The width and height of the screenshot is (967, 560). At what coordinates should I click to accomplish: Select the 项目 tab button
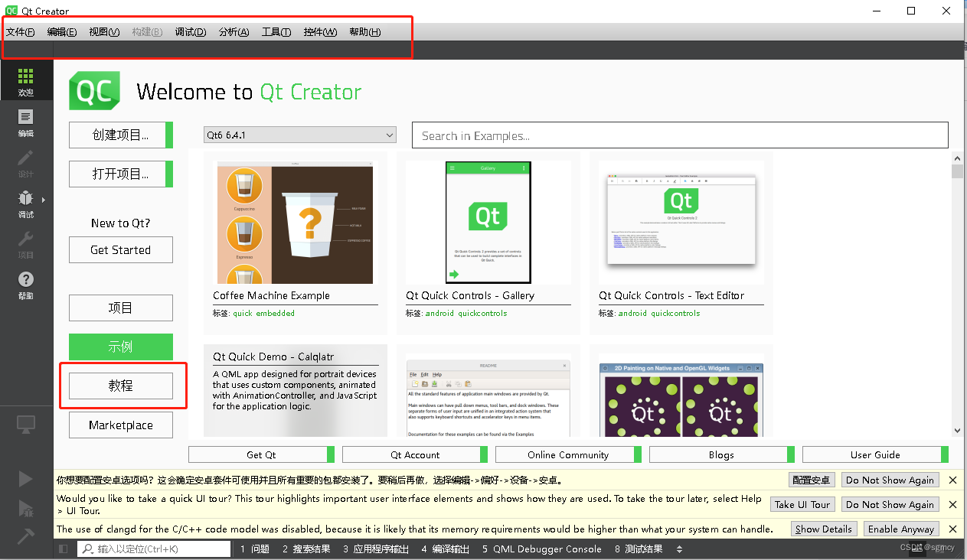[121, 308]
